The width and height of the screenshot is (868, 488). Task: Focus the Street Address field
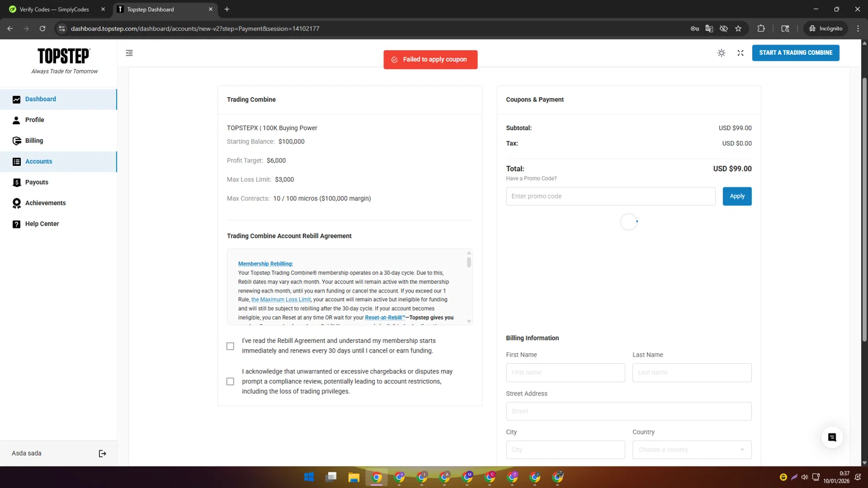[x=629, y=412]
